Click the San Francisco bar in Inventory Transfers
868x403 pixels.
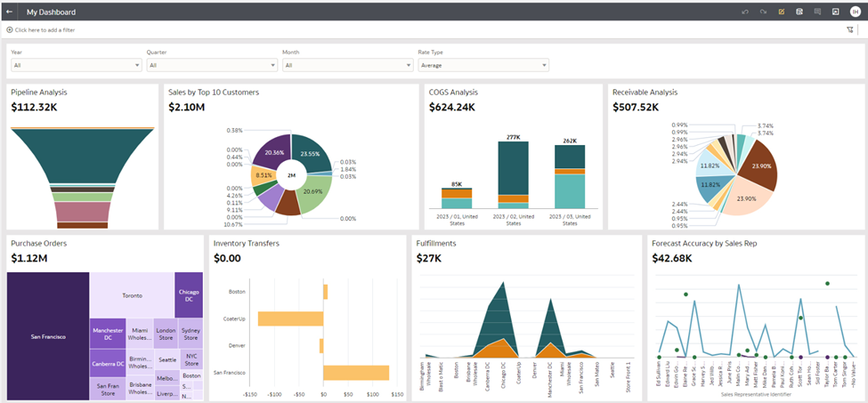pyautogui.click(x=356, y=373)
